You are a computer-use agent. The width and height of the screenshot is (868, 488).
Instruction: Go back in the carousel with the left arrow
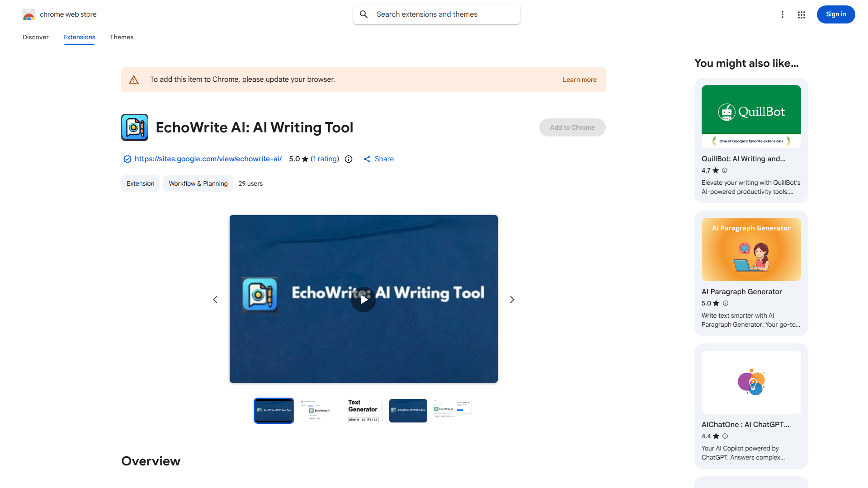coord(215,299)
